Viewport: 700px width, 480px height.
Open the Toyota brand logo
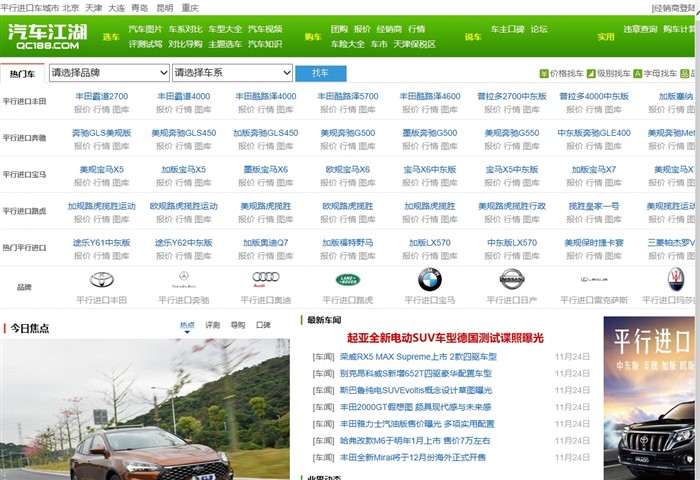click(102, 280)
